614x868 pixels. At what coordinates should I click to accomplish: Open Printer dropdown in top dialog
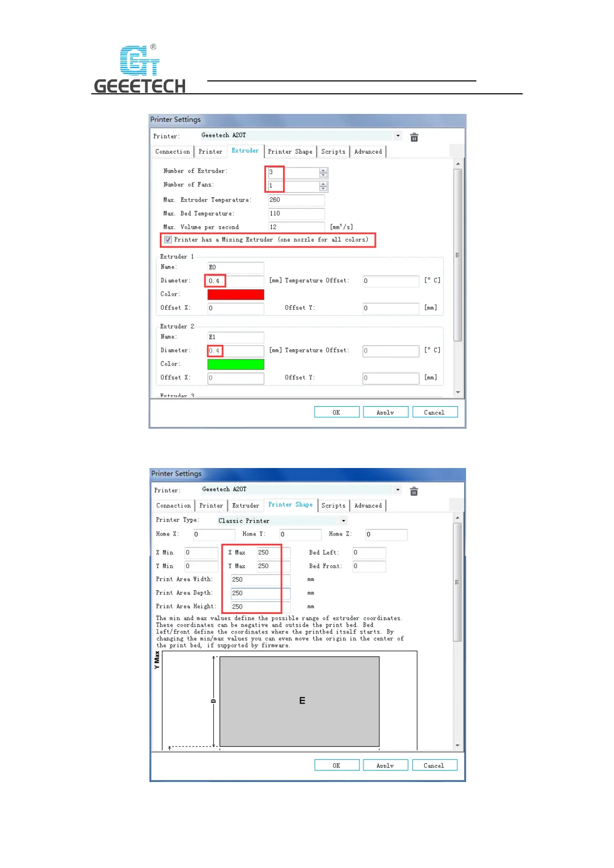coord(398,136)
